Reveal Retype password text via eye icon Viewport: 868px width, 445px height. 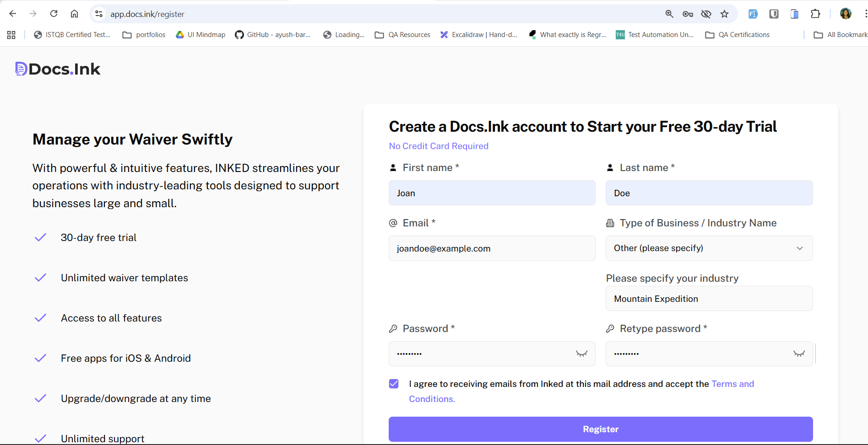[x=799, y=354]
